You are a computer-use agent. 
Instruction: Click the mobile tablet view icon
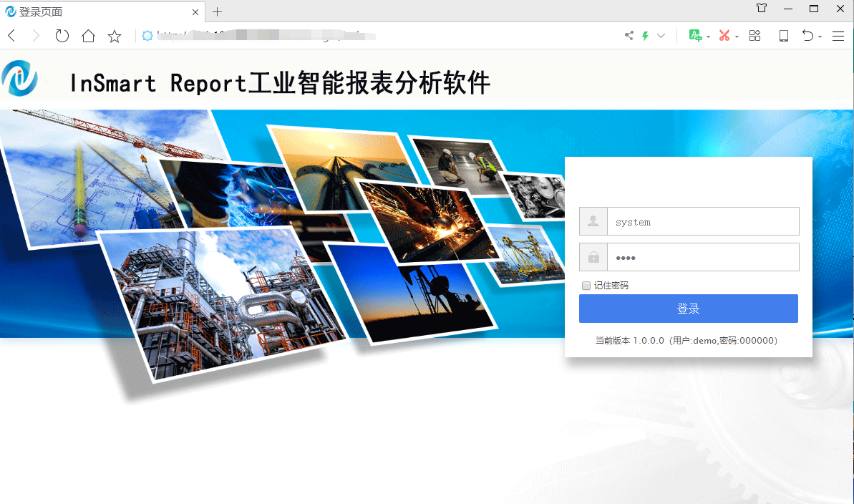pos(784,36)
